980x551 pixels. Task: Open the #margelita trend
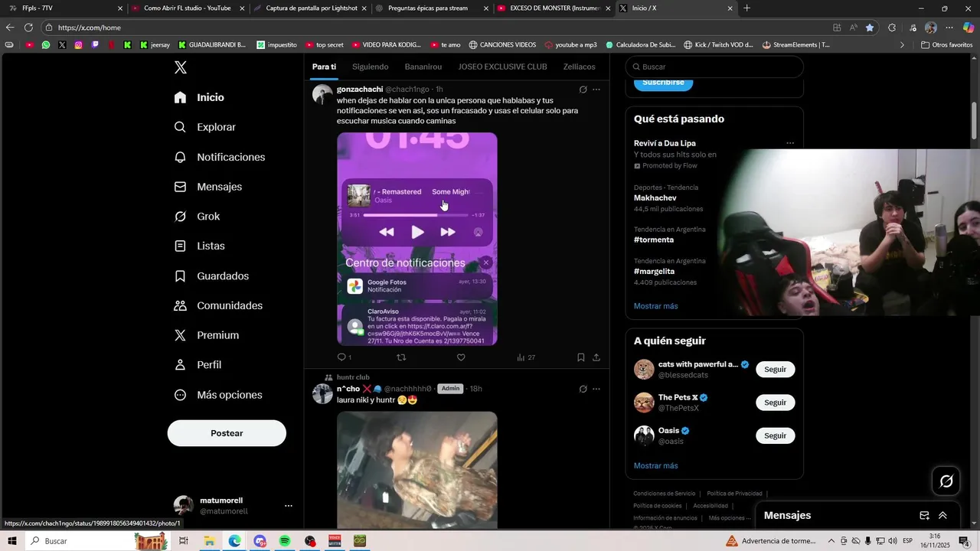point(654,271)
